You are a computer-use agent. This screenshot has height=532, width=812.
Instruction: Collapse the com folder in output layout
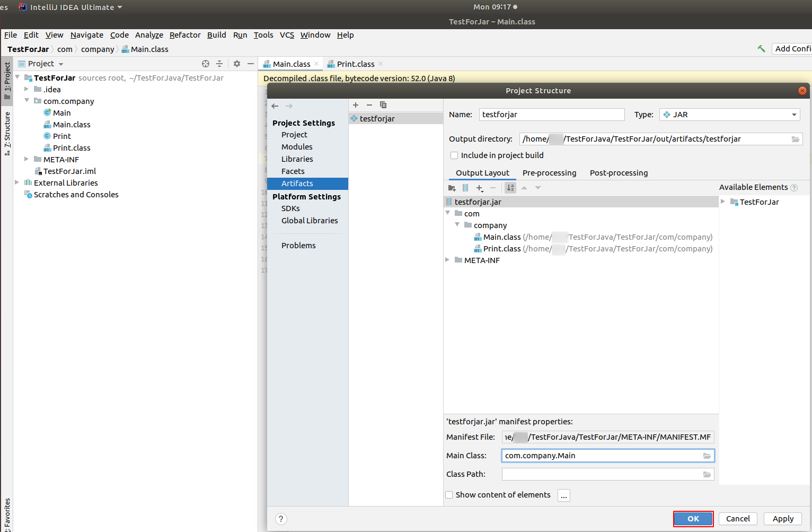pos(448,213)
